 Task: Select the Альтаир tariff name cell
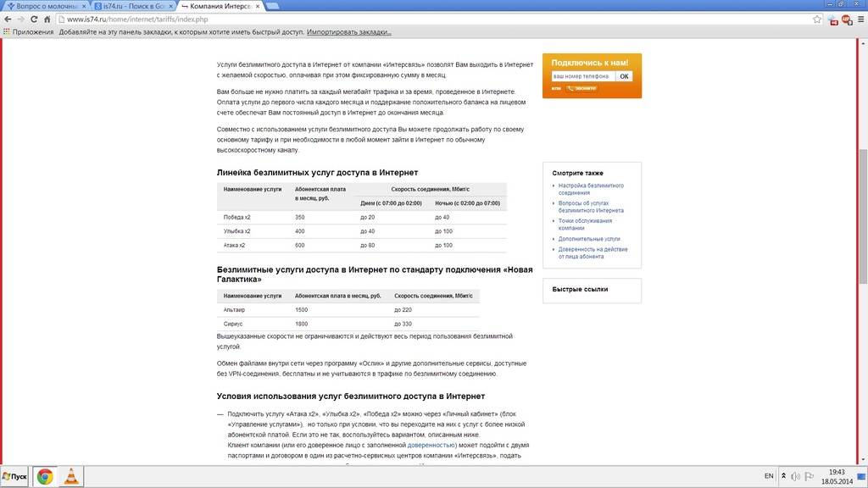234,310
